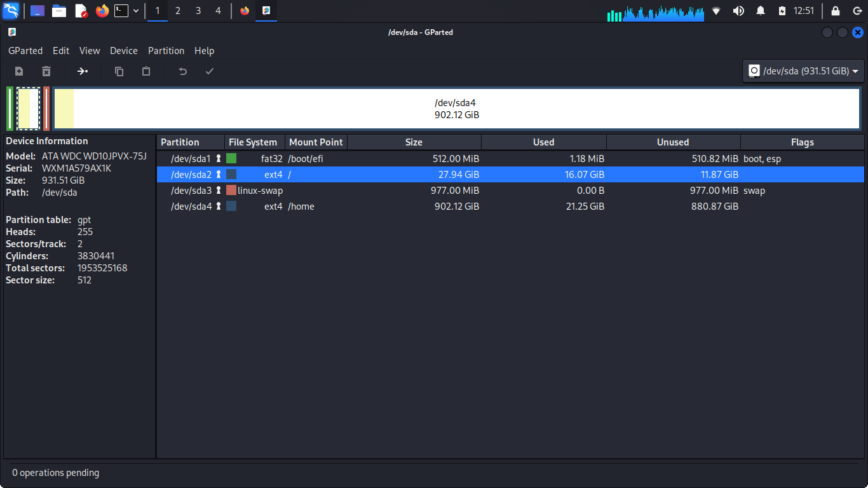Screen dimensions: 868x488
Task: Launch Firefox from the panel launcher
Action: (102, 11)
